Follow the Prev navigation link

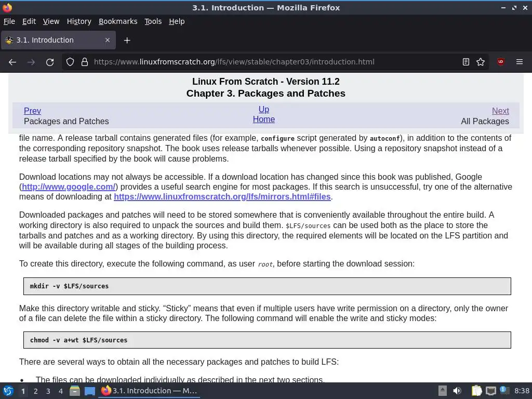click(x=32, y=111)
